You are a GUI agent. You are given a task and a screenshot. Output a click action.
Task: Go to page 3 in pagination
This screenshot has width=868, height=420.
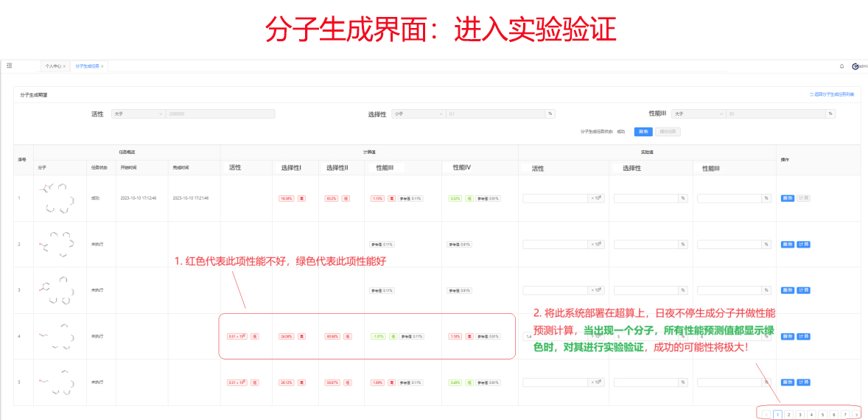tap(799, 415)
